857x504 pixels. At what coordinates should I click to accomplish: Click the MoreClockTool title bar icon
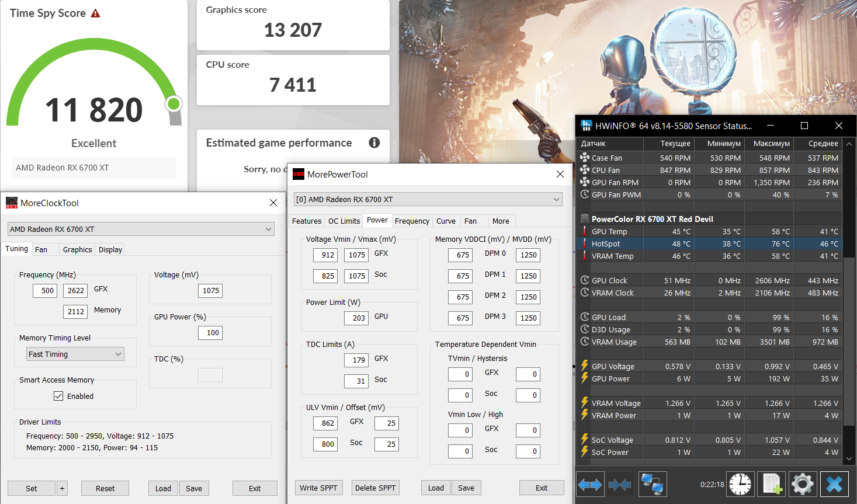point(12,203)
